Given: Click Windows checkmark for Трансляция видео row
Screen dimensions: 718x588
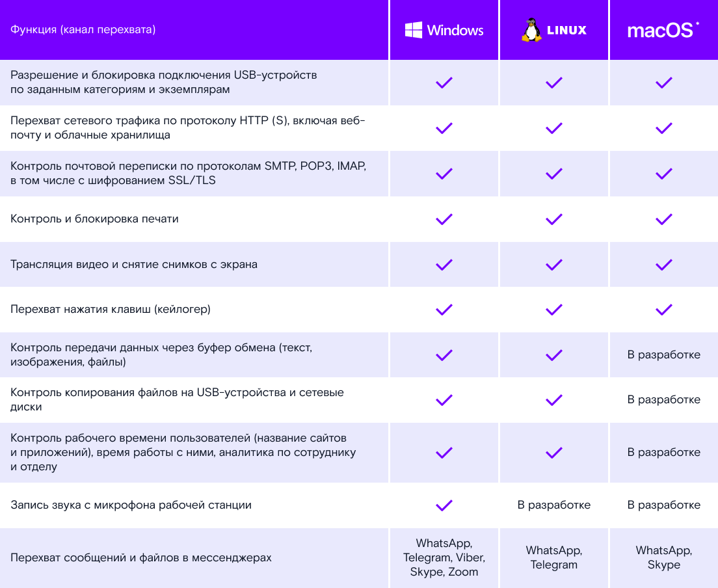Looking at the screenshot, I should (444, 264).
